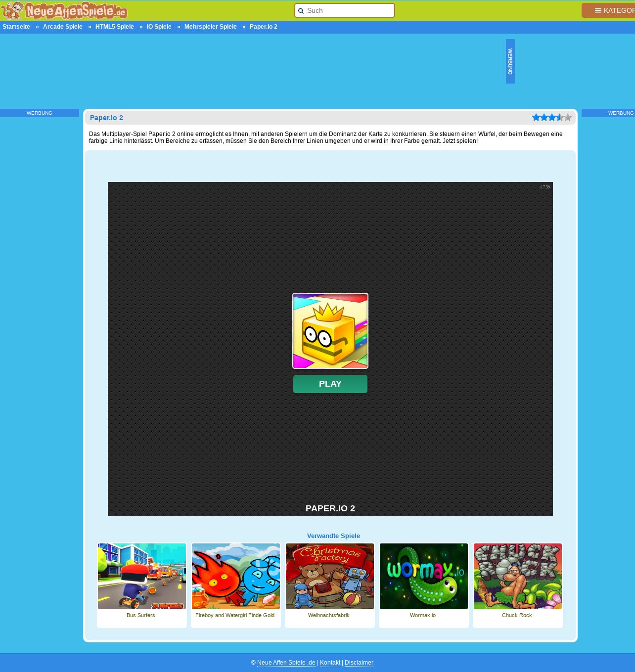This screenshot has height=672, width=635.
Task: Open Wormax.io game thumbnail
Action: click(424, 577)
